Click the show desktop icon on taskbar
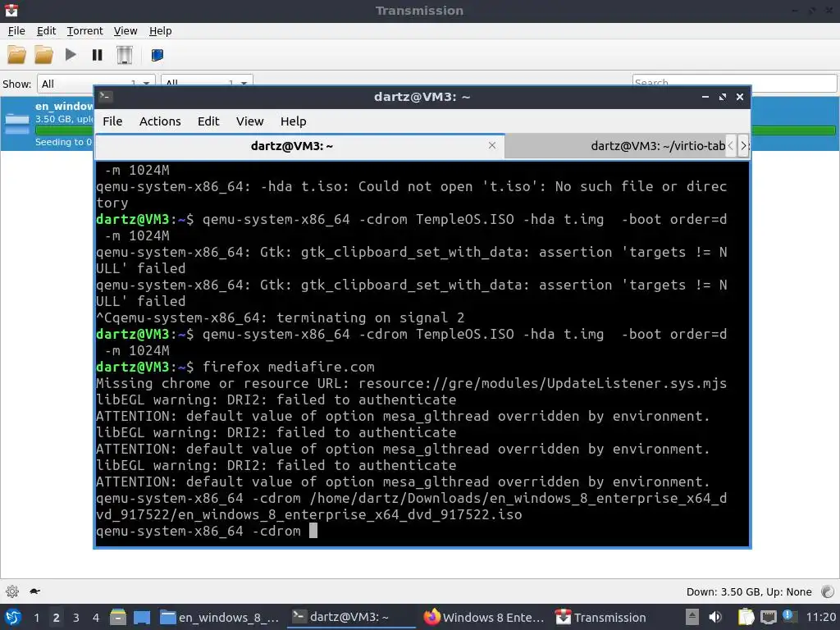 (x=141, y=617)
